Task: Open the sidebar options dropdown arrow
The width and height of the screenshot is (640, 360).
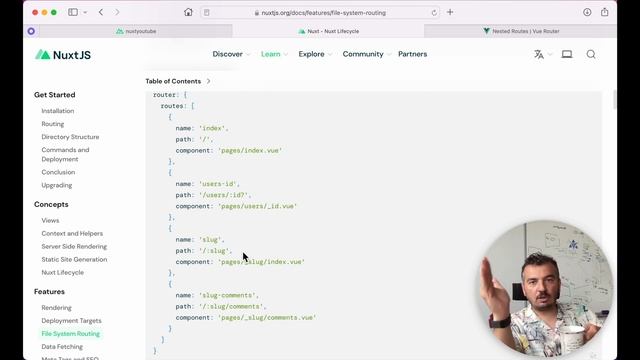Action: (x=85, y=13)
